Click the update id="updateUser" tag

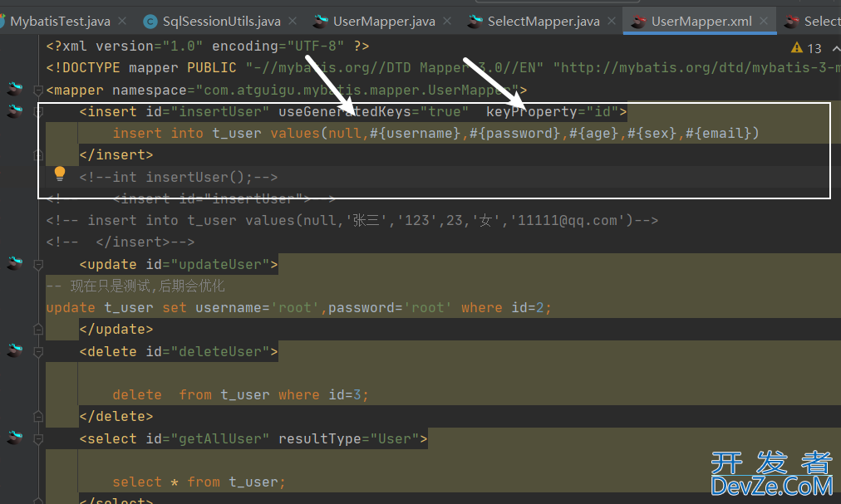pos(179,264)
